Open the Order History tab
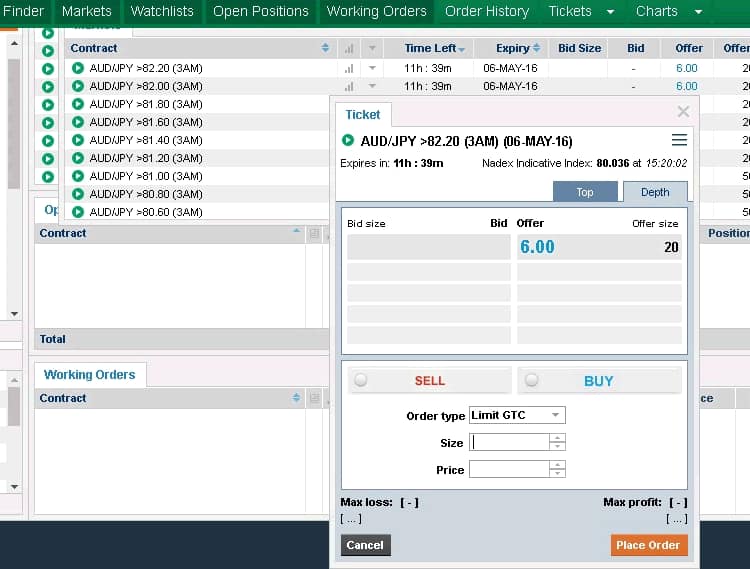 486,12
